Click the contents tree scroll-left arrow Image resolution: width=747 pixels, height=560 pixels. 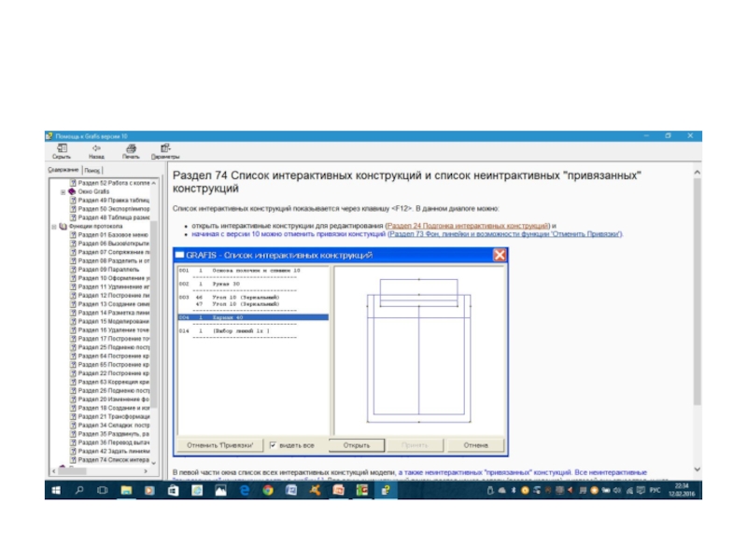click(54, 471)
